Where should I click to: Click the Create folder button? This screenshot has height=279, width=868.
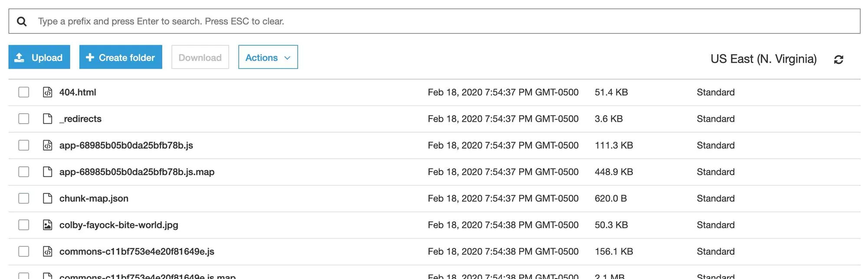121,57
